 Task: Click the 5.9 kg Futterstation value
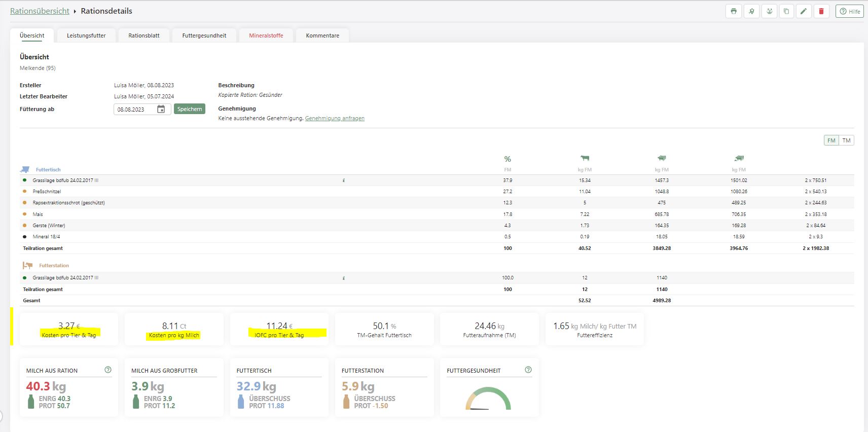tap(358, 386)
